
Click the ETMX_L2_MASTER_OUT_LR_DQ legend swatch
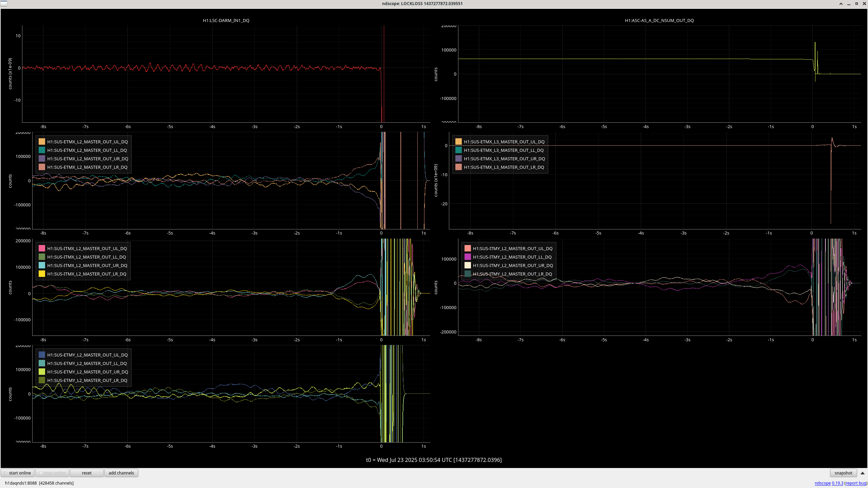(42, 167)
